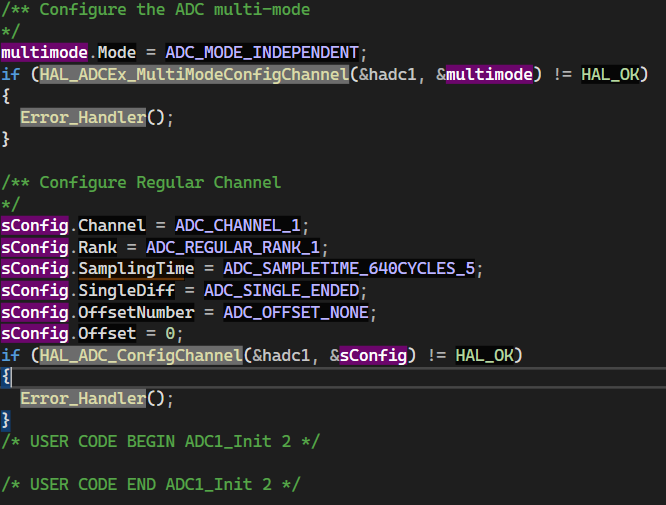Screen dimensions: 666x505
Task: Click the Channel member of sConfig
Action: point(112,226)
